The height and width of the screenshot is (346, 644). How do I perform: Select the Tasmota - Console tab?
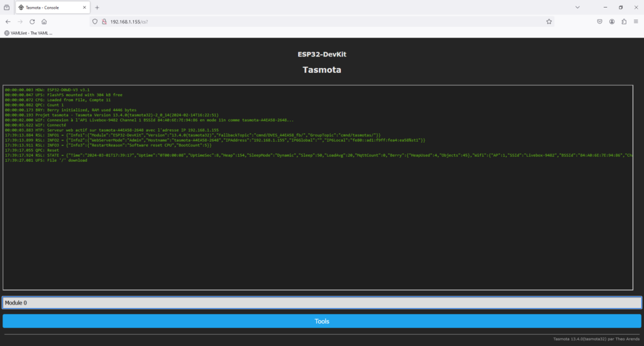click(53, 8)
